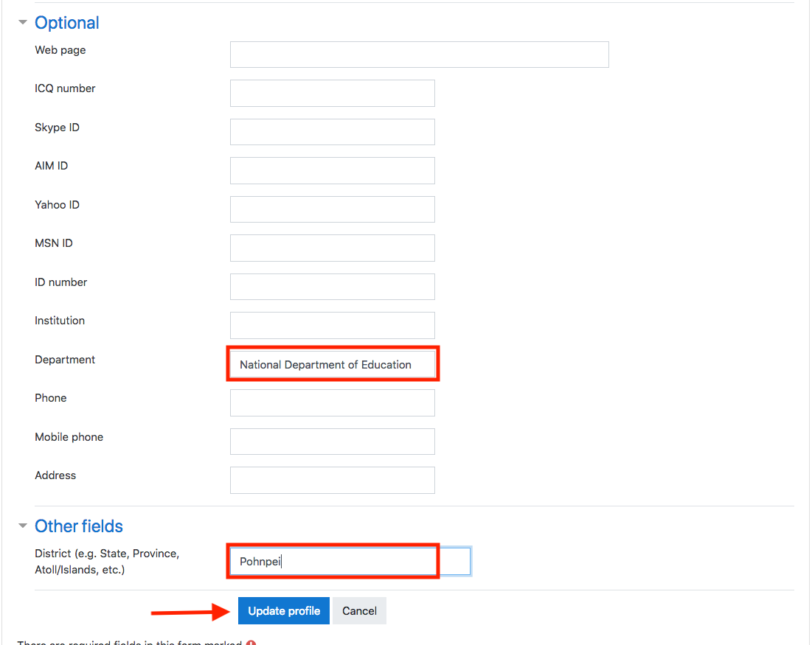Image resolution: width=812 pixels, height=645 pixels.
Task: Select the Address input field
Action: pyautogui.click(x=333, y=480)
